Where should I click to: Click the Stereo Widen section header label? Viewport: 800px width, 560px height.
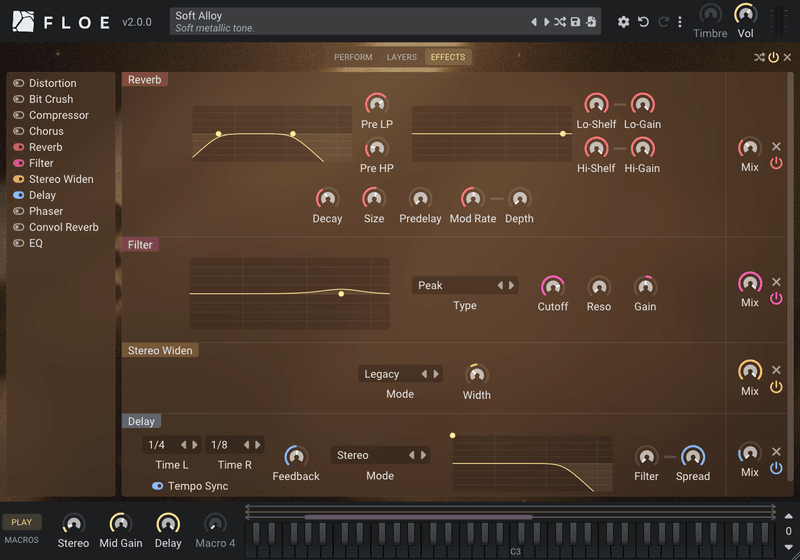[160, 350]
